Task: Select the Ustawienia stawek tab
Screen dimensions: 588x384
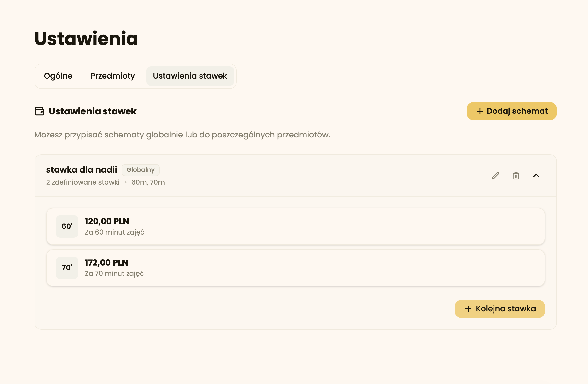Action: pos(190,76)
